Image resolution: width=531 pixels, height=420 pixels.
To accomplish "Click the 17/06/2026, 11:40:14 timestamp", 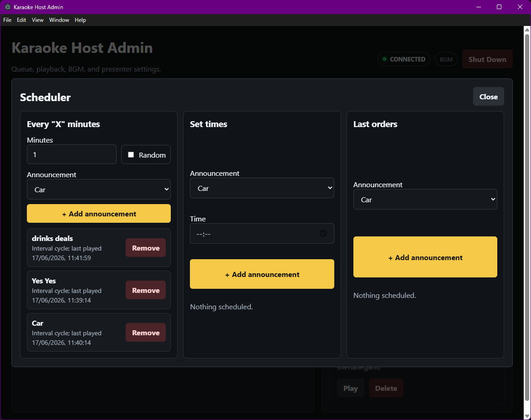I will coord(61,343).
